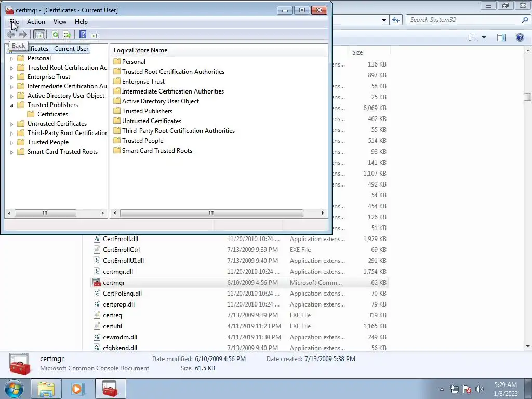Click the Back arrow in certmgr toolbar
532x399 pixels.
[11, 35]
